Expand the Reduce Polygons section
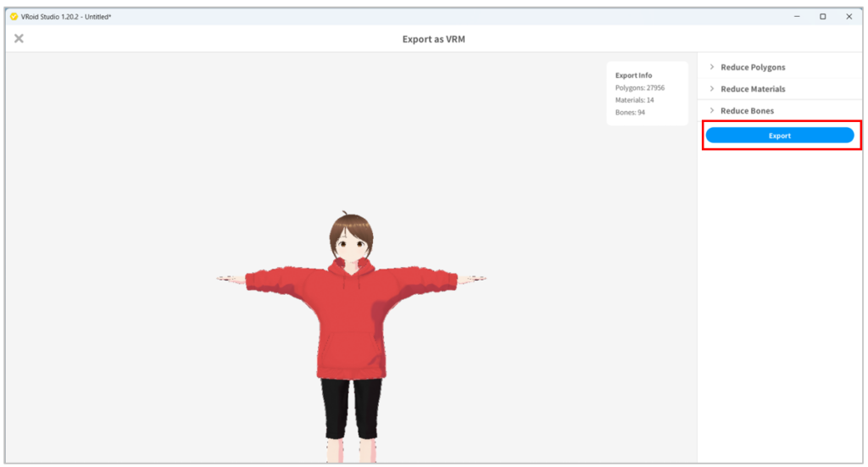 [x=753, y=67]
